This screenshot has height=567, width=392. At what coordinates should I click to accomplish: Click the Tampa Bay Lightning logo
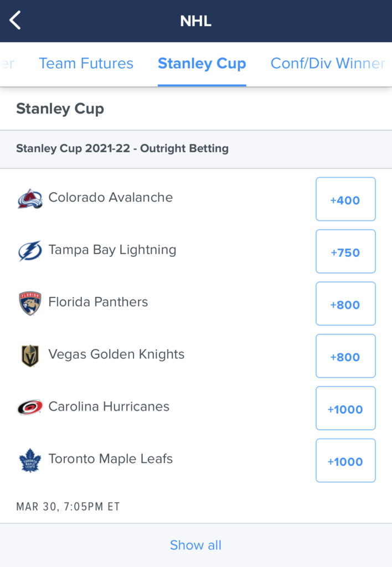click(x=30, y=251)
